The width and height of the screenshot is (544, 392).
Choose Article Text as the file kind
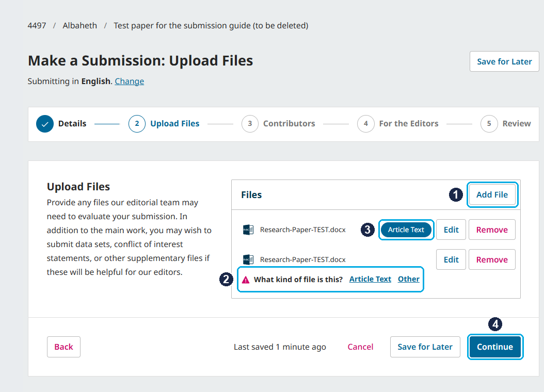(x=370, y=279)
